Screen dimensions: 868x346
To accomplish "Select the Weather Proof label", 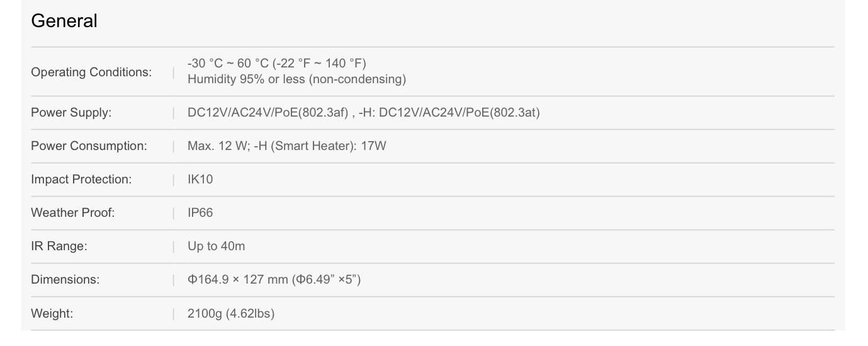I will (x=73, y=213).
